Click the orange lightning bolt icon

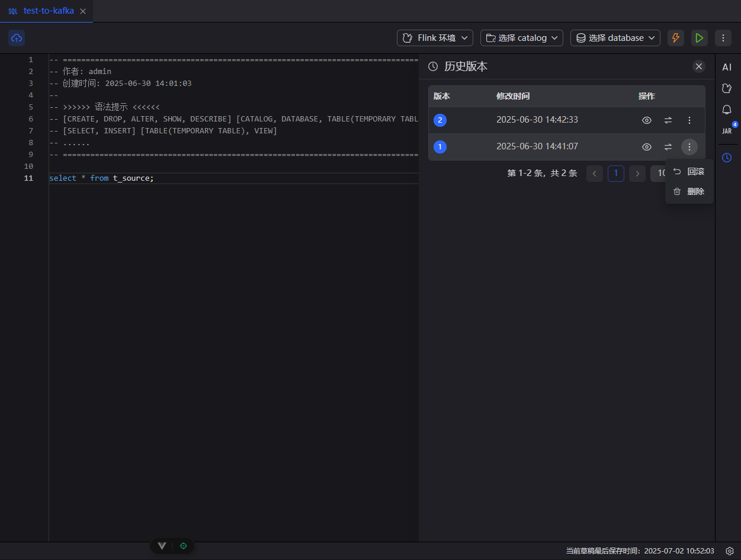coord(675,38)
